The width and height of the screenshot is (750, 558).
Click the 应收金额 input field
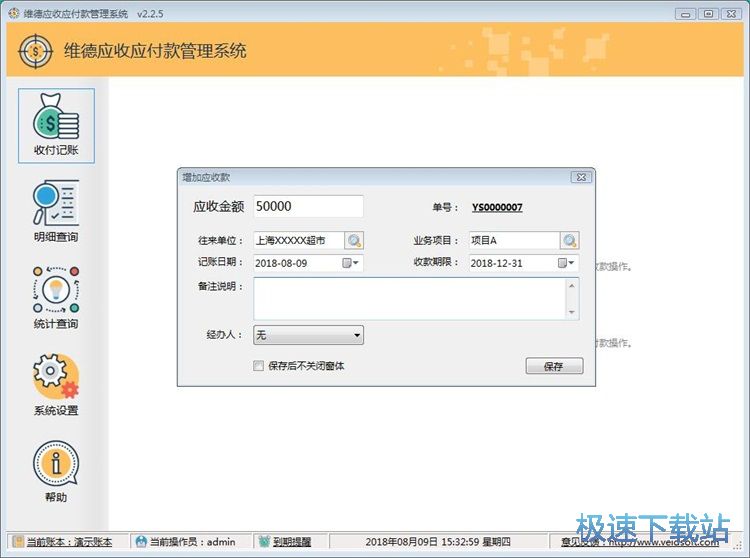309,206
